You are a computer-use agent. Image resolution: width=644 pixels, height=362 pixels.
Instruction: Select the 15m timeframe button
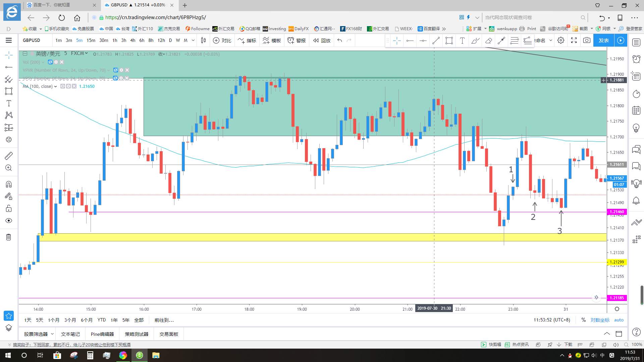91,40
